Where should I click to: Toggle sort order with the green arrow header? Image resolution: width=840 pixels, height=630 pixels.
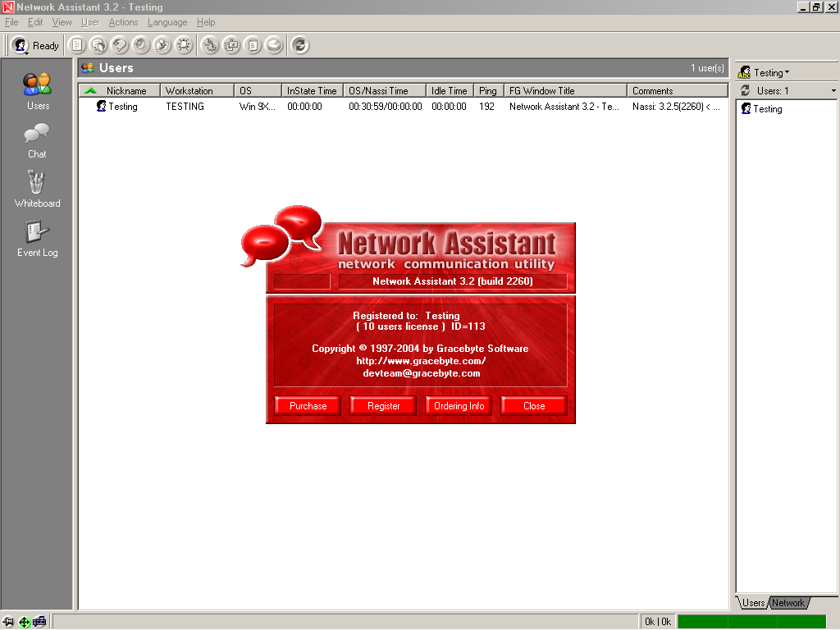pyautogui.click(x=90, y=90)
